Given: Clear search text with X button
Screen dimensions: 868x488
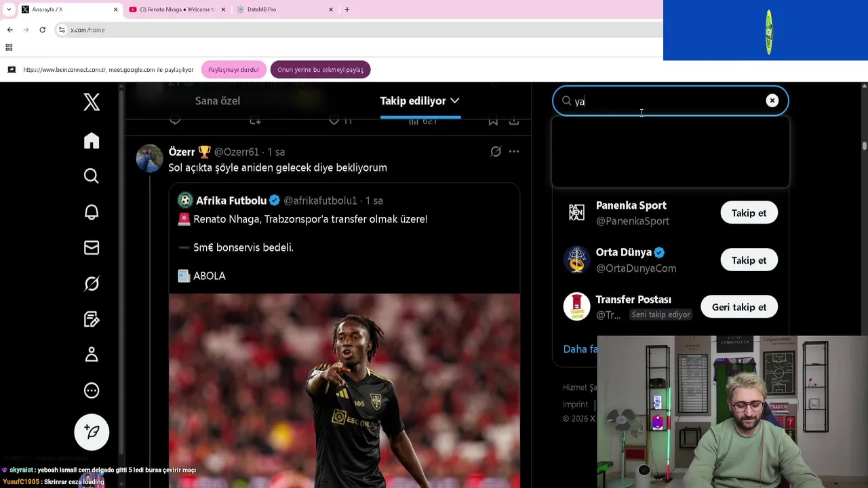Looking at the screenshot, I should pyautogui.click(x=772, y=101).
